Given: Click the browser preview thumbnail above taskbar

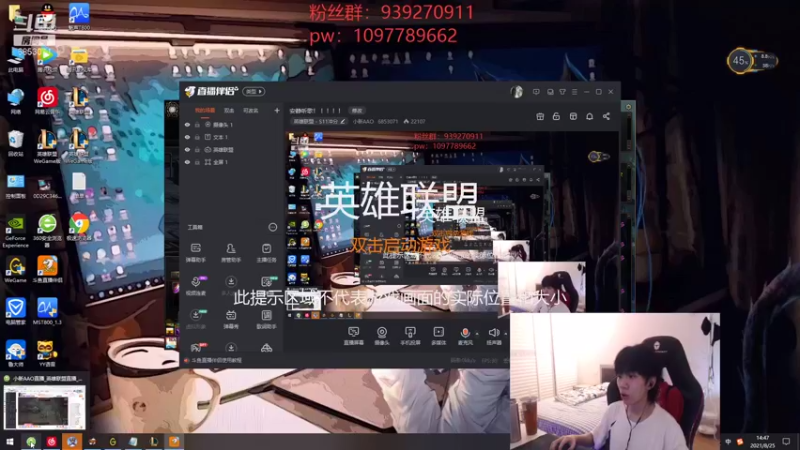Looking at the screenshot, I should 44,408.
